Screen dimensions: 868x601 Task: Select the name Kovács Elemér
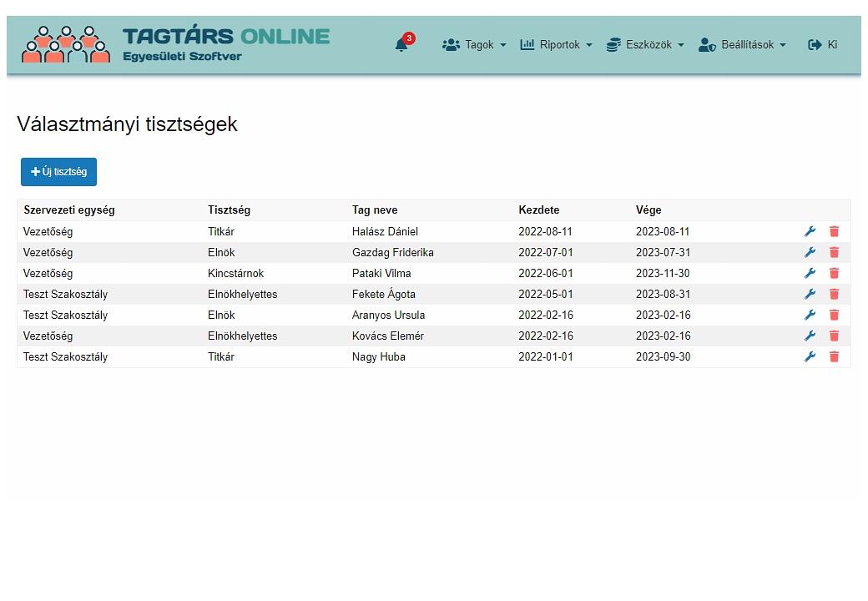pyautogui.click(x=388, y=336)
